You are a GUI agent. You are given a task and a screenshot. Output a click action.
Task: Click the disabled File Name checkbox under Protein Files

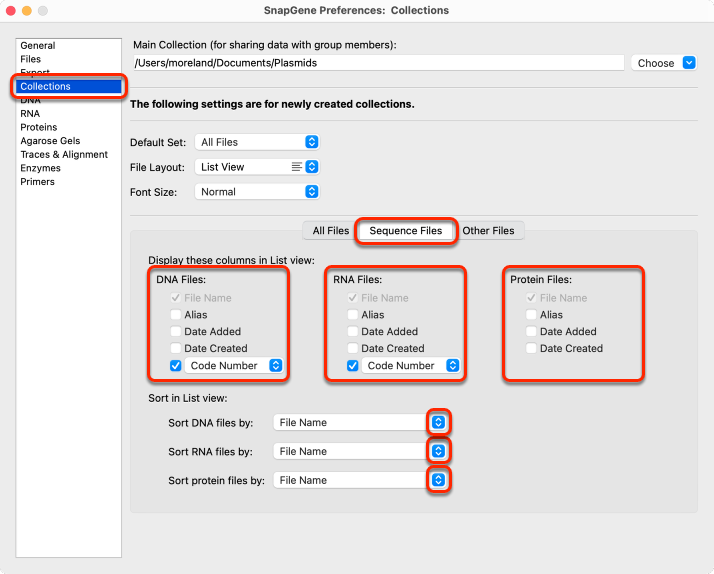531,298
